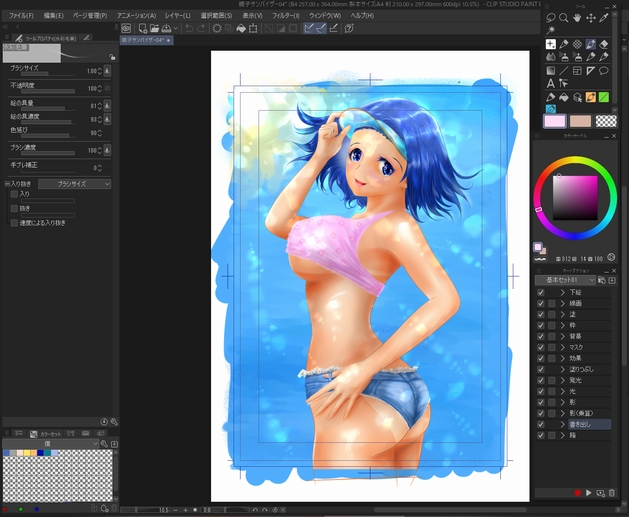Open the ファイル(F) menu
Image resolution: width=629 pixels, height=517 pixels.
21,16
